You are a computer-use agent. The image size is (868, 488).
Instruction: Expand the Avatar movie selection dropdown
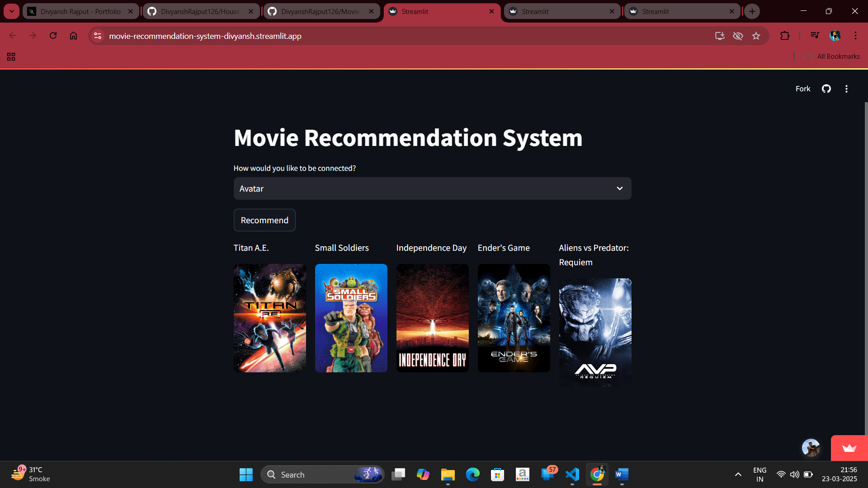[432, 188]
